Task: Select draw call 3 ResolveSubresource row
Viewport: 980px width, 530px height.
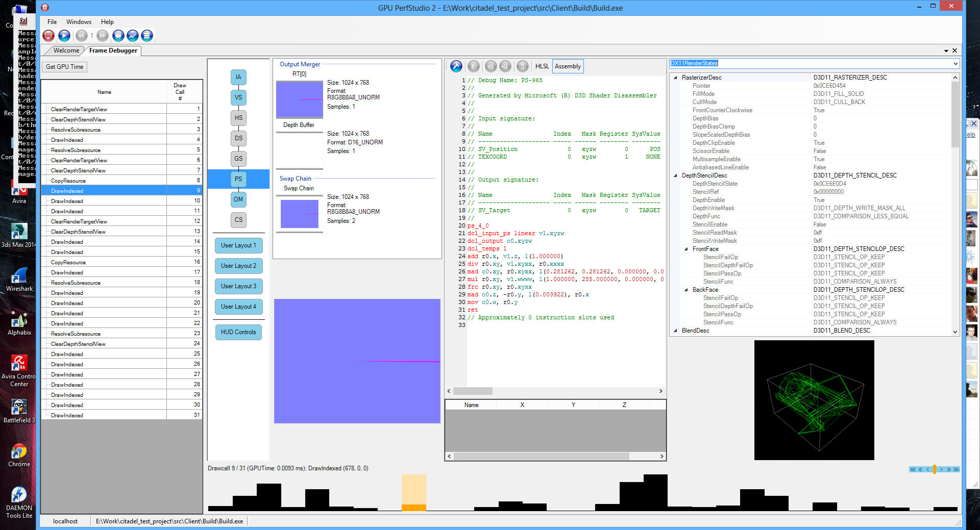Action: pos(121,130)
